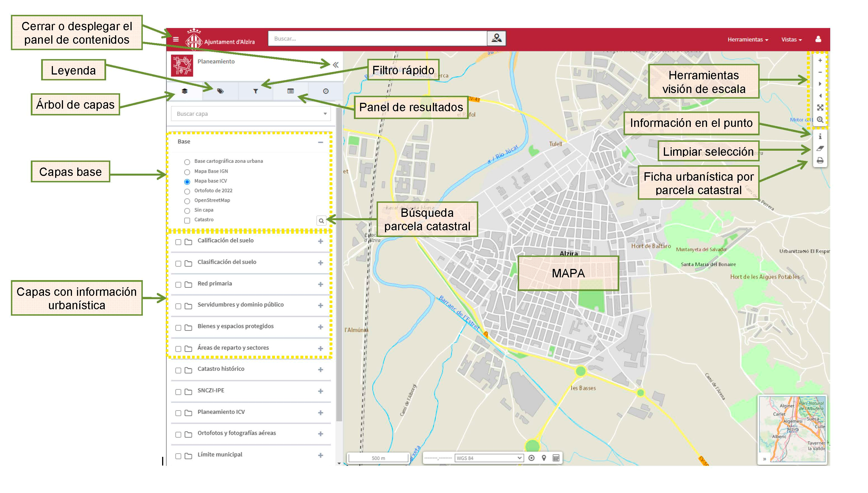868x493 pixels.
Task: Expand Catastro histórico group
Action: click(x=320, y=370)
